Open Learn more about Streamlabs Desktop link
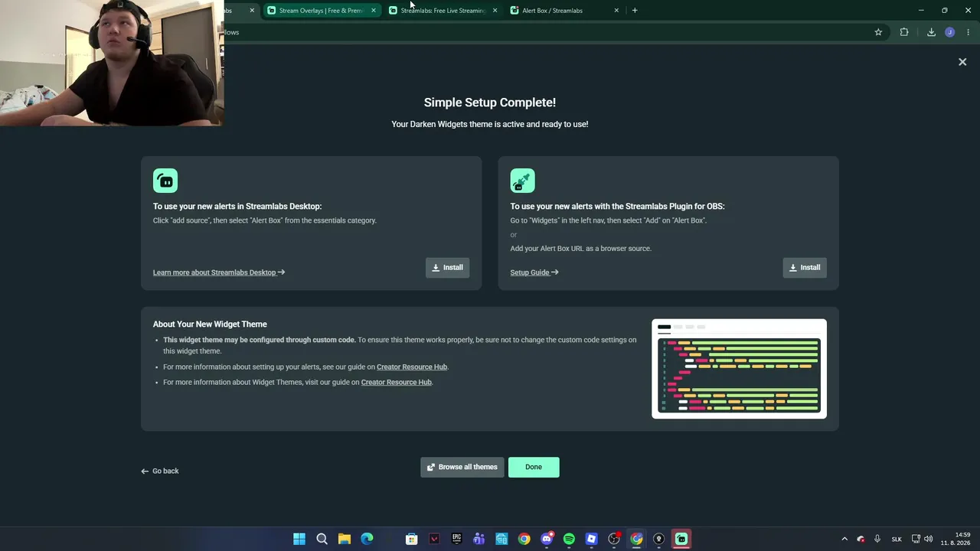Image resolution: width=980 pixels, height=551 pixels. click(x=219, y=272)
